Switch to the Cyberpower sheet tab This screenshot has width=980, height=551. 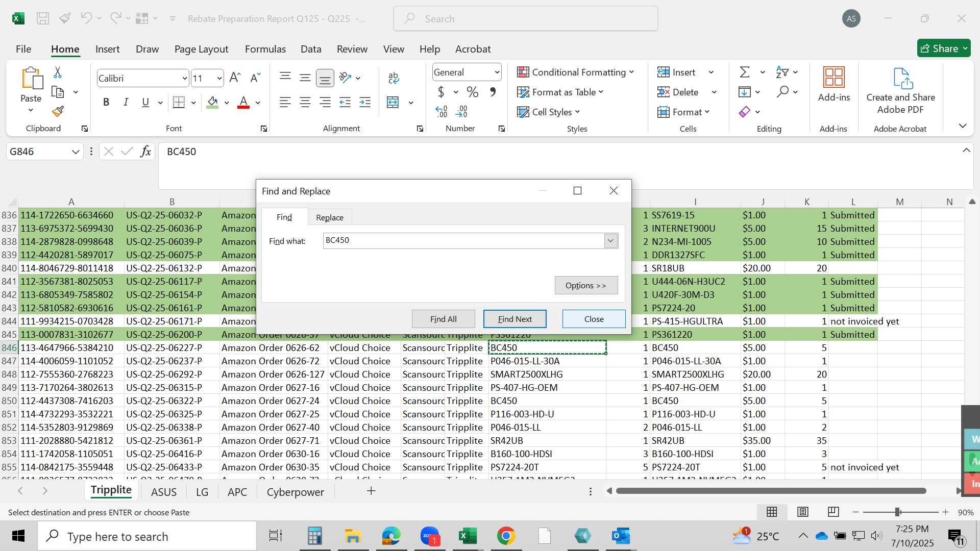tap(296, 492)
